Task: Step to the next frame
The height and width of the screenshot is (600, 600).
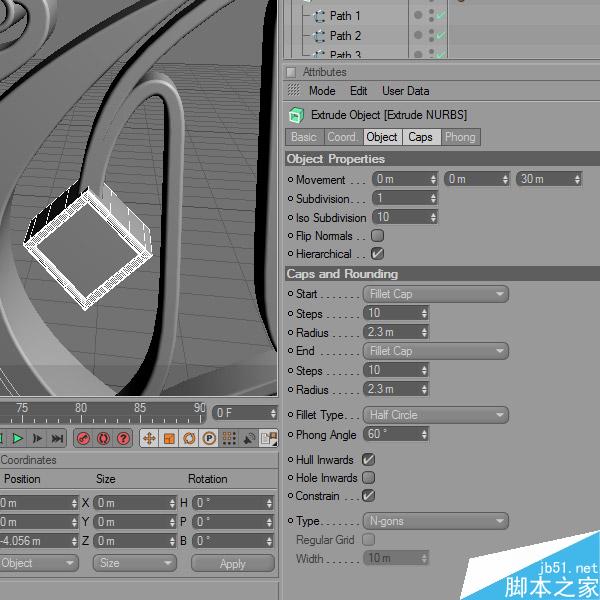Action: (38, 438)
